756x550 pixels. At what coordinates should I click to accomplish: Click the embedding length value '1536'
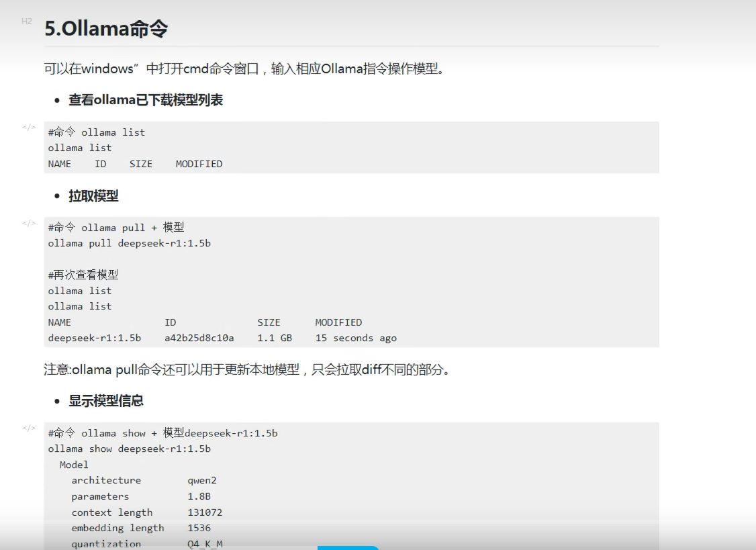point(199,528)
